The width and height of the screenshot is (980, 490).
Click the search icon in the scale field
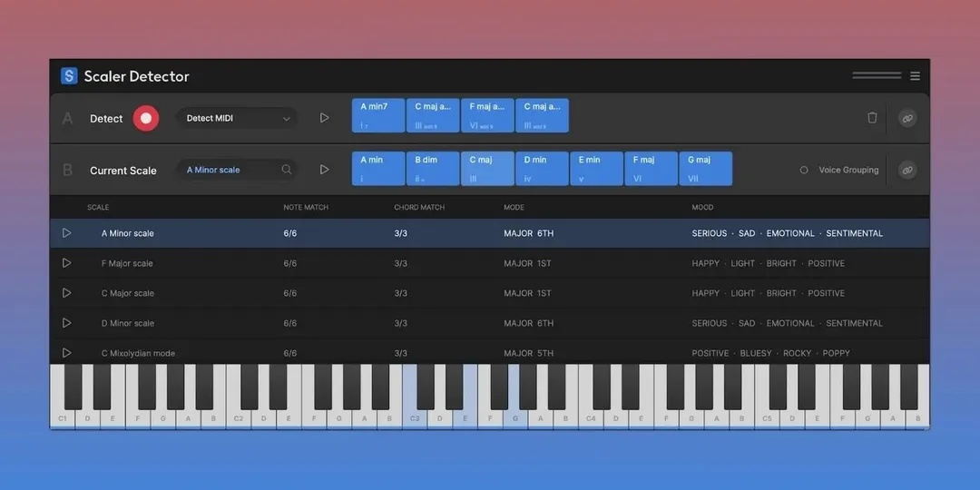click(x=286, y=170)
